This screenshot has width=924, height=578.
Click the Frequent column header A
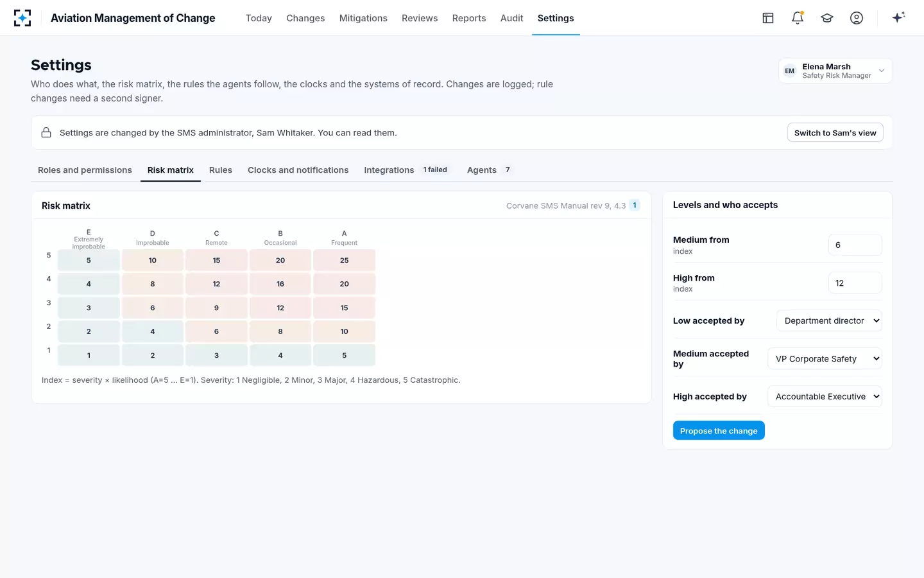pyautogui.click(x=345, y=238)
